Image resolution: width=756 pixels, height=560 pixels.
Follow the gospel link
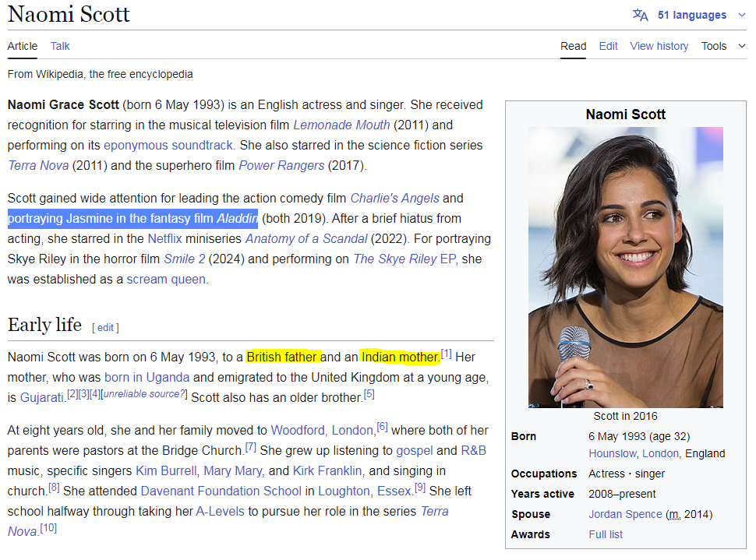[415, 450]
